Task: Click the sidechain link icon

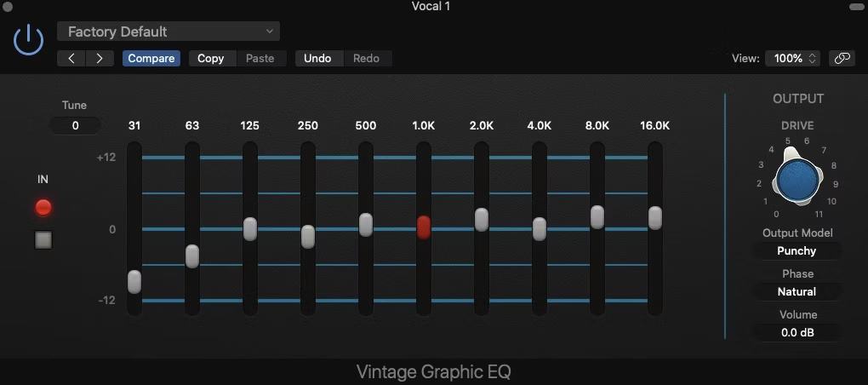Action: (842, 59)
